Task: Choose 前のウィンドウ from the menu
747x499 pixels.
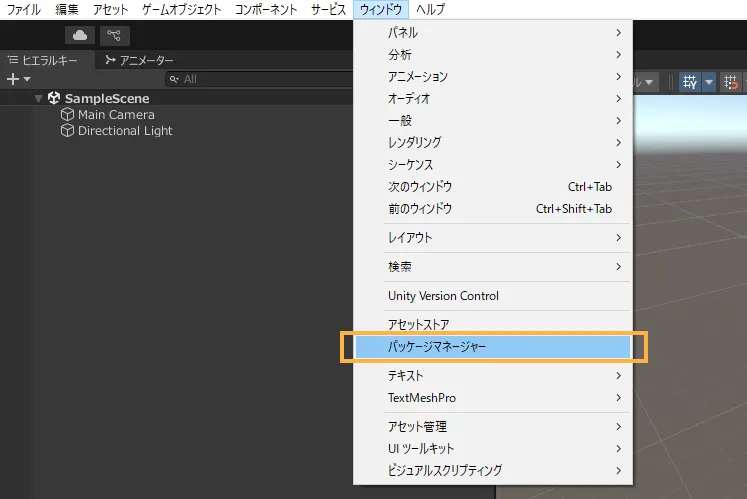Action: coord(493,209)
